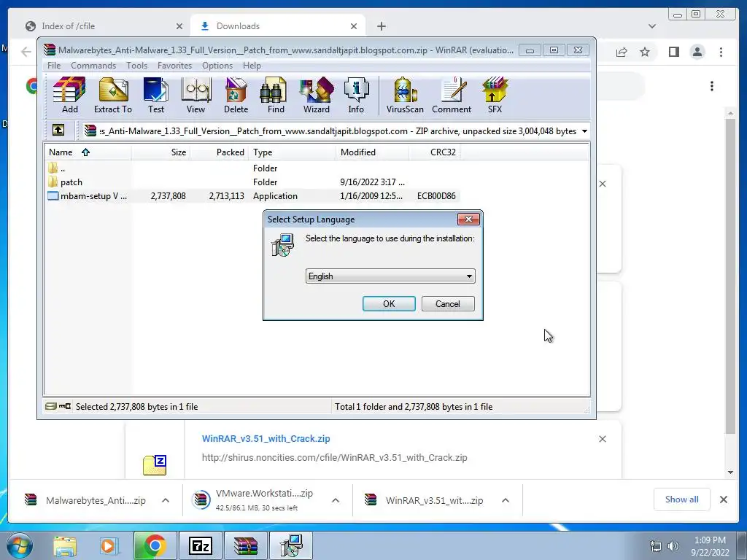The height and width of the screenshot is (560, 747).
Task: Expand the VMware Workstation download chevron
Action: pos(336,500)
